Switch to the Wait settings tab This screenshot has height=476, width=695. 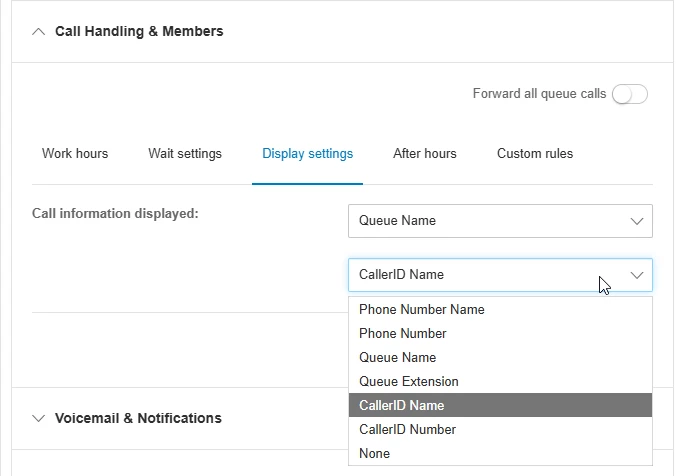[x=185, y=154]
